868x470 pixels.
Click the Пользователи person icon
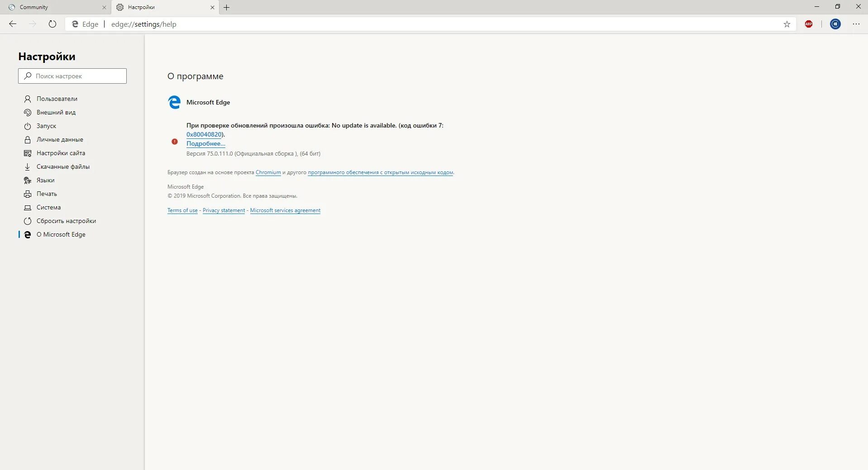point(28,99)
